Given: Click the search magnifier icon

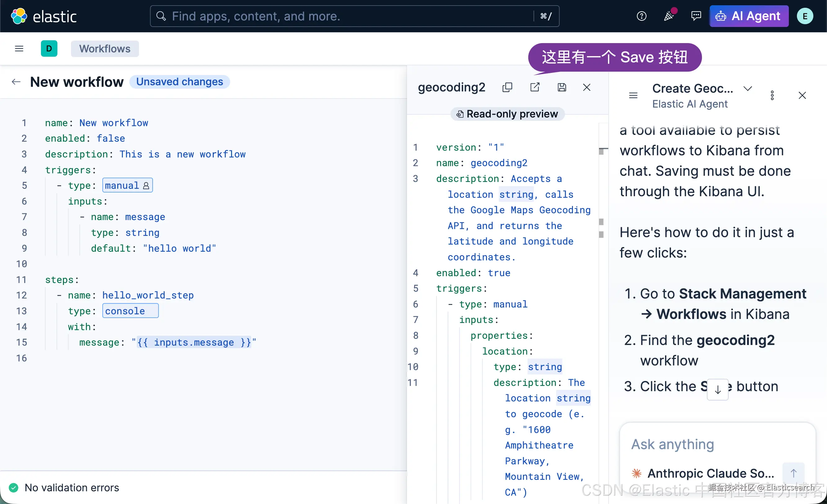Looking at the screenshot, I should (x=161, y=16).
